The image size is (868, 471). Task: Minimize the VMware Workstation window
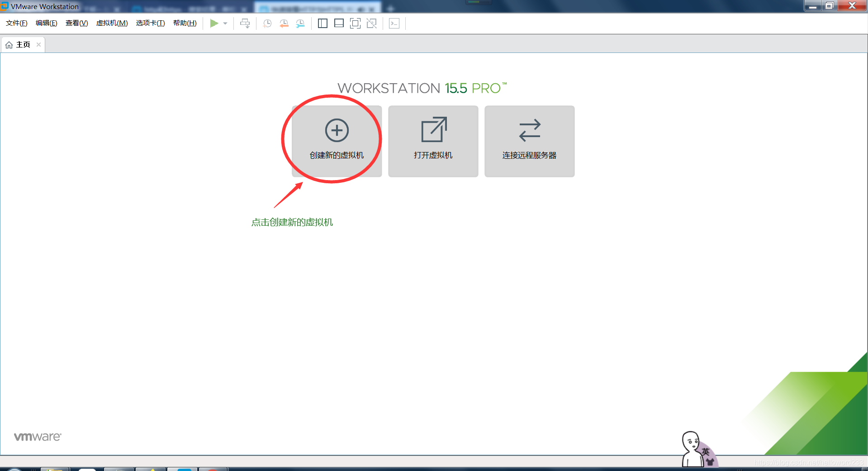813,6
